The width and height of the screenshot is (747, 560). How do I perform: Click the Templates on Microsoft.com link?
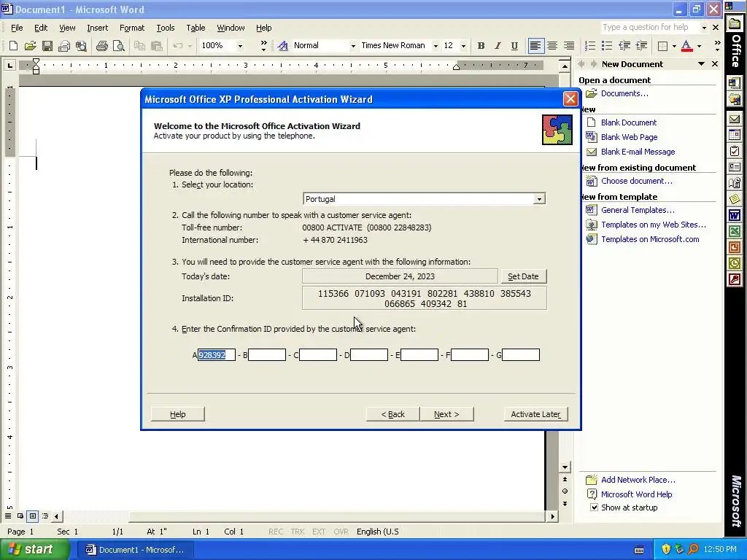[x=650, y=239]
